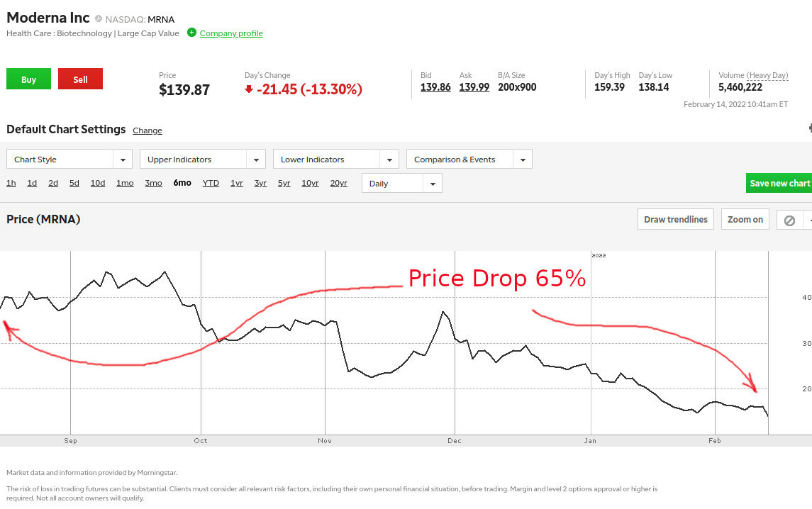Click the Day's High value 159.39
The width and height of the screenshot is (812, 509).
609,87
